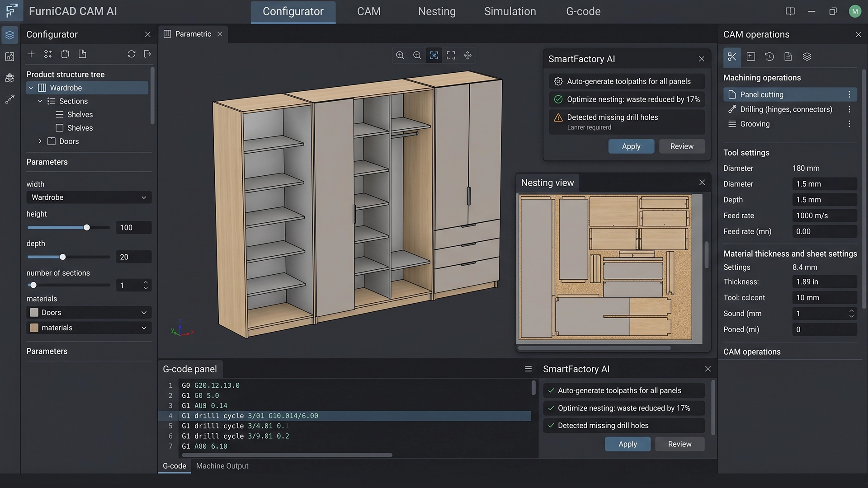Open the Machine Output tab

pyautogui.click(x=222, y=466)
